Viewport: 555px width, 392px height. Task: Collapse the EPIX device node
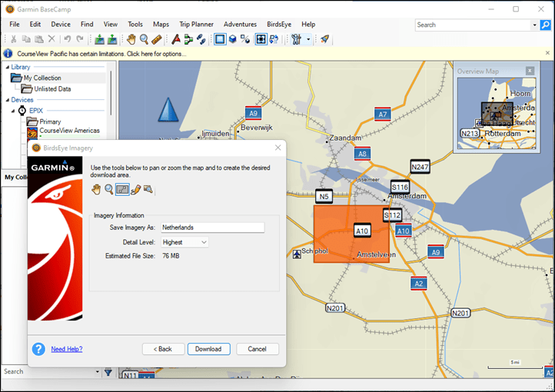(x=13, y=111)
